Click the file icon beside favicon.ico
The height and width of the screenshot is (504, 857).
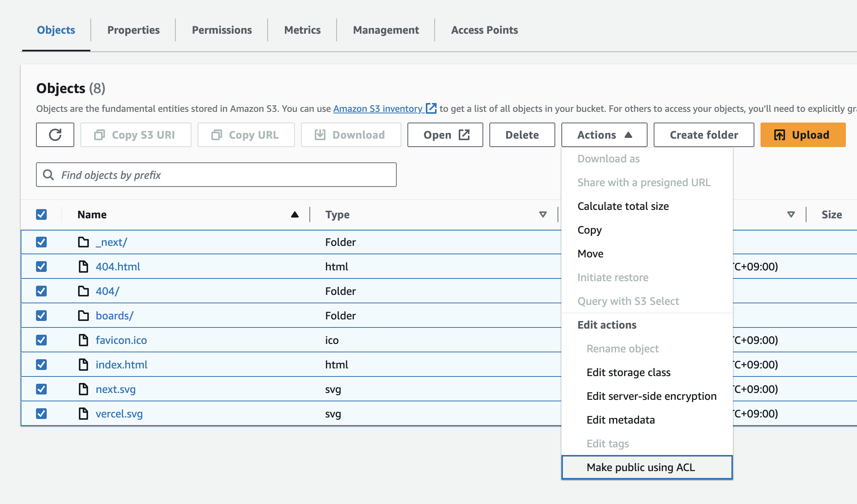(x=83, y=340)
